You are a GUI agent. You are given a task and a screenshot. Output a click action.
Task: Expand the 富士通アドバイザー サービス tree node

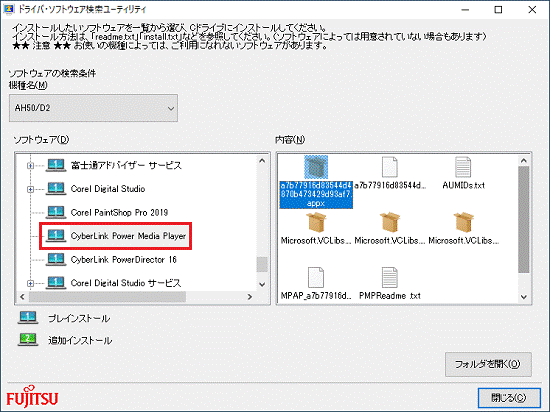pyautogui.click(x=31, y=166)
